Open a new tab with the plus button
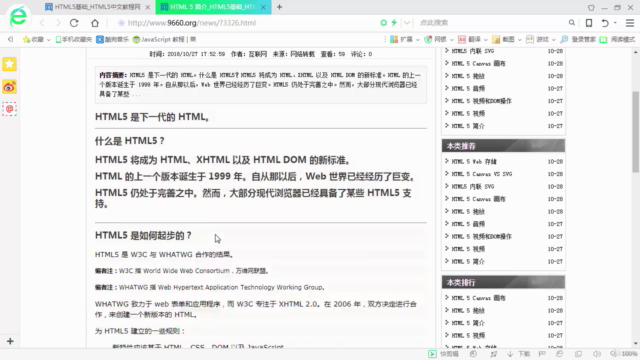Viewport: 640px width, 360px height. (x=280, y=7)
